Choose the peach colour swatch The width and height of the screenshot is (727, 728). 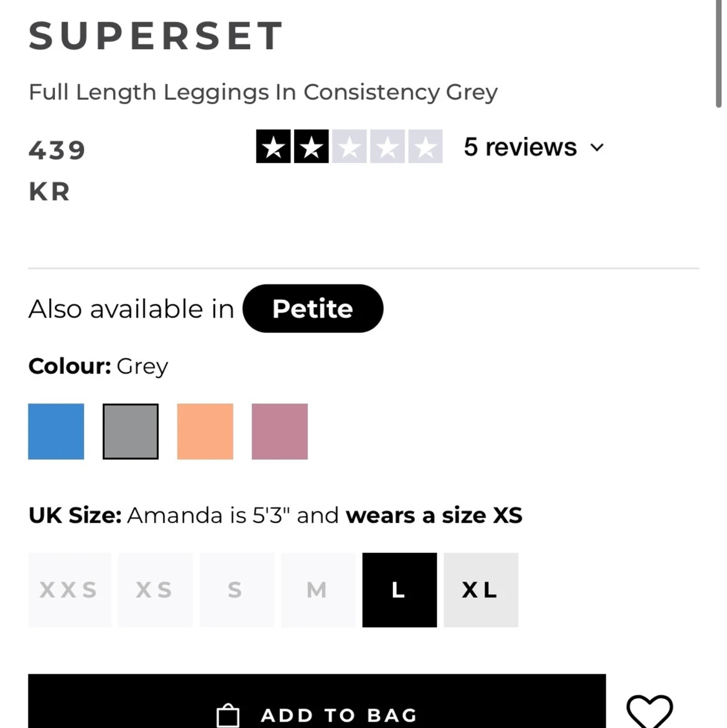[205, 431]
